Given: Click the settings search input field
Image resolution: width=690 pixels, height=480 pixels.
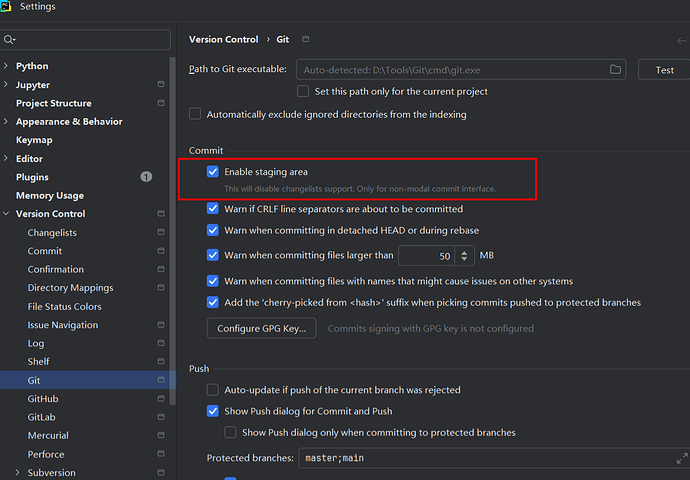Looking at the screenshot, I should [85, 40].
